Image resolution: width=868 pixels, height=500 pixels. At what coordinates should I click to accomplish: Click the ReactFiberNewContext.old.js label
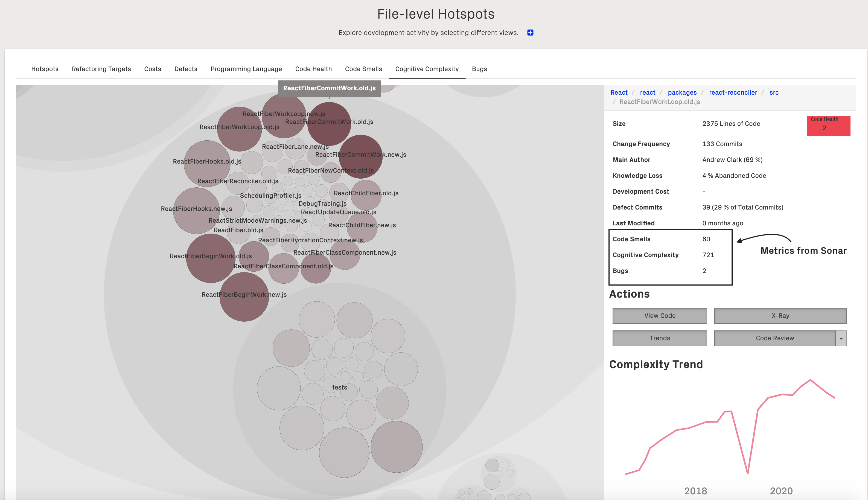(x=331, y=170)
